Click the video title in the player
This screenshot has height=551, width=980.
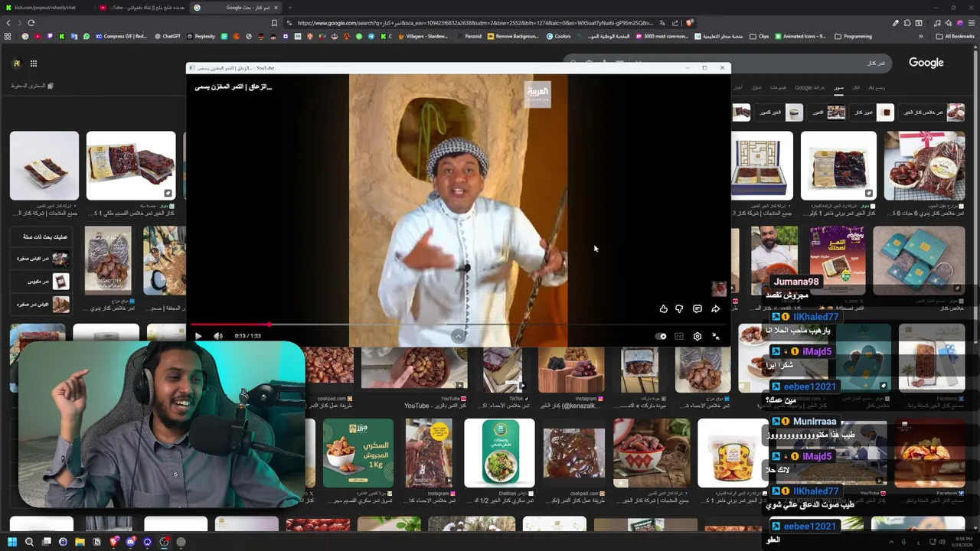click(x=234, y=86)
